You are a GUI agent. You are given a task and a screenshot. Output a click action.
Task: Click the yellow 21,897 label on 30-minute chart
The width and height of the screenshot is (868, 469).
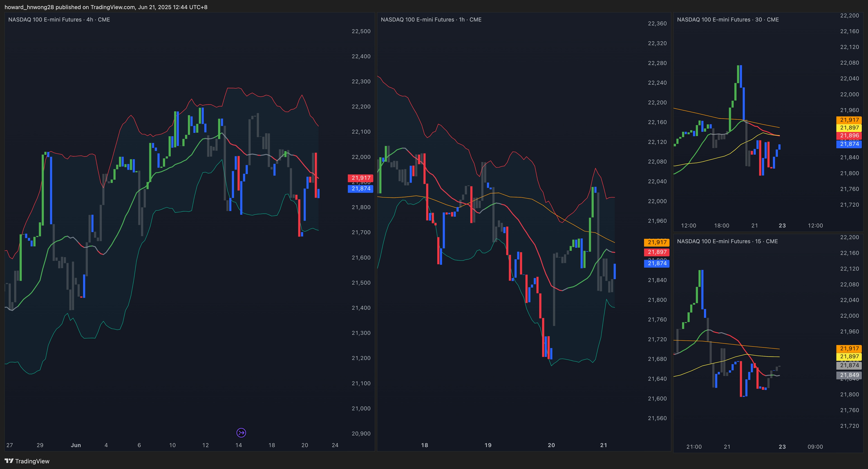click(x=849, y=128)
